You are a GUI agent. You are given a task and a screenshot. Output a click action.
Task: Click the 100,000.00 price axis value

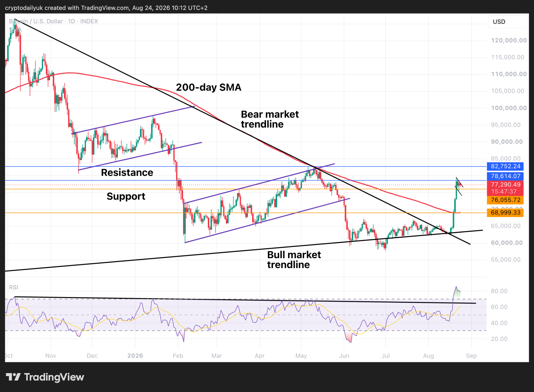click(x=509, y=108)
